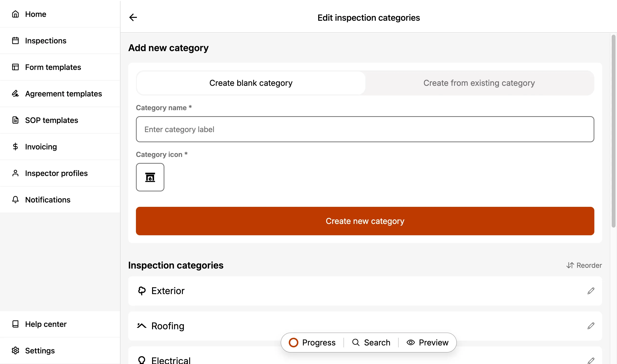The width and height of the screenshot is (617, 364).
Task: Go back using the arrow icon
Action: point(133,17)
